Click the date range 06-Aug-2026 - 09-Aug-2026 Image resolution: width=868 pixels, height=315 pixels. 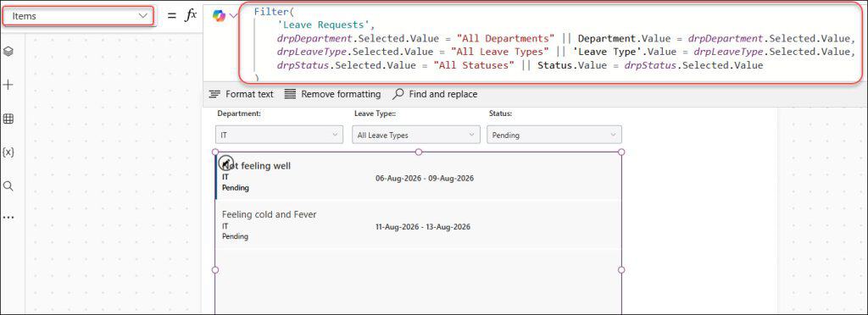coord(425,179)
